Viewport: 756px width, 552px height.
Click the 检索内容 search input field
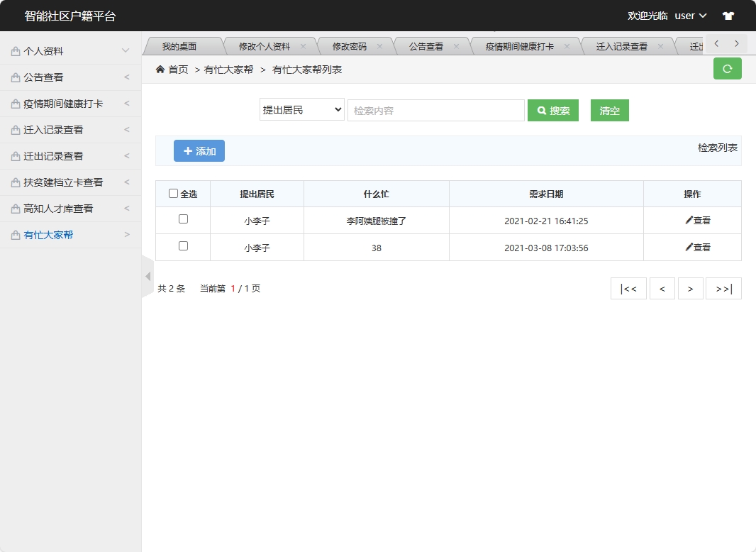[435, 110]
